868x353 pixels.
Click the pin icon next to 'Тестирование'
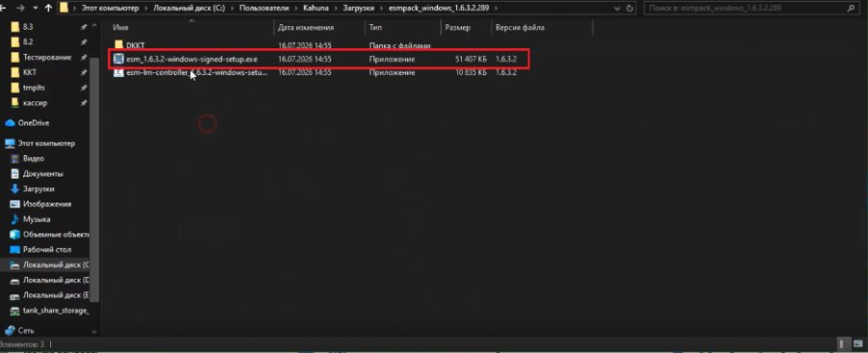84,57
